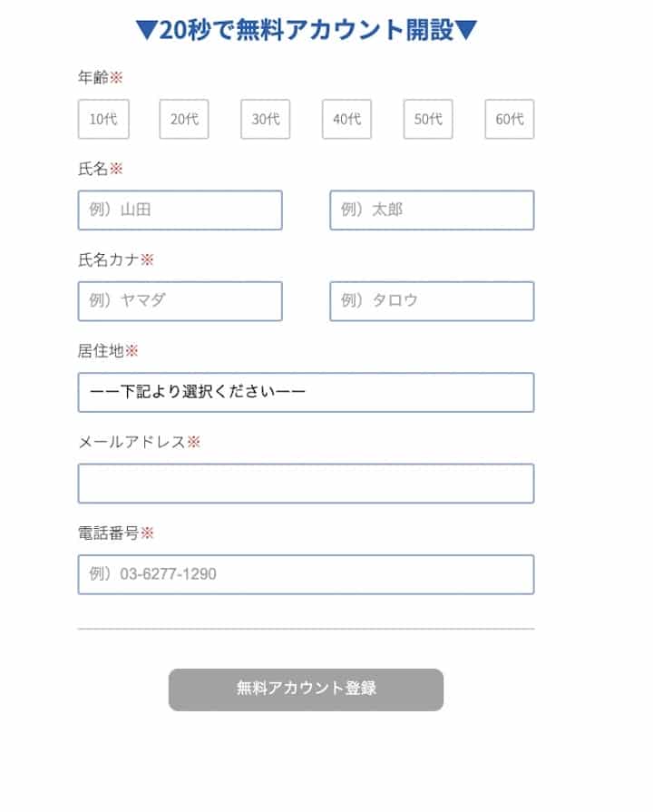Click the 氏名カナ field label
The height and width of the screenshot is (812, 653).
109,260
